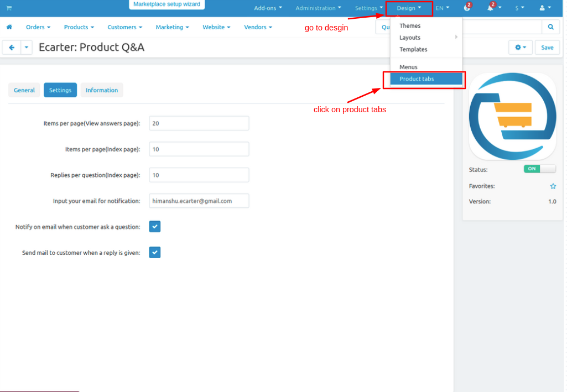
Task: Click the back arrow button
Action: (12, 48)
